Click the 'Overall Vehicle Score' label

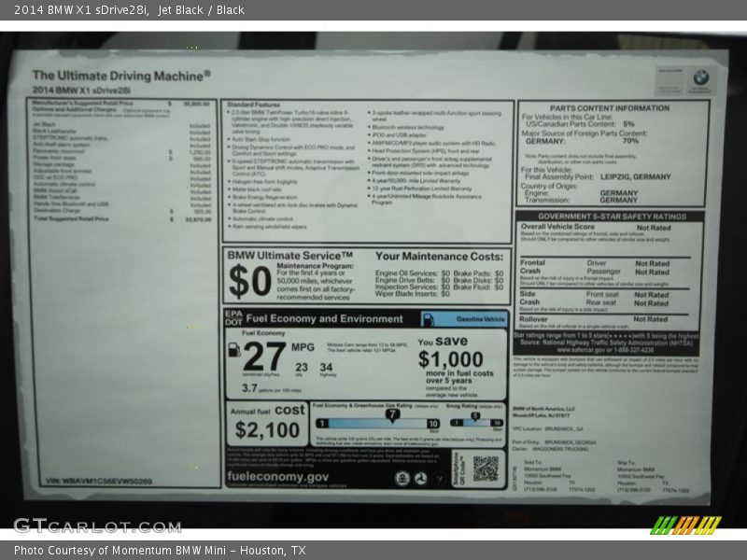click(557, 227)
